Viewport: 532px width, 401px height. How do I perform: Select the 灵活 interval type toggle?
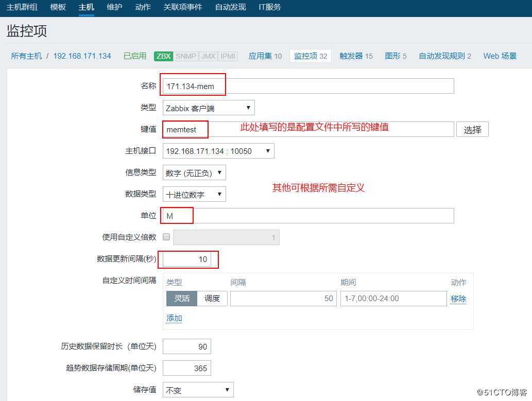(181, 298)
